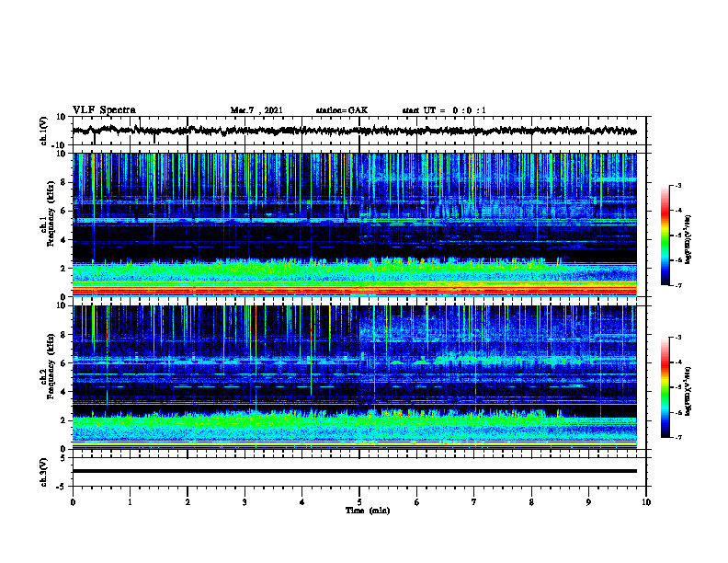Select the date text "Mar.7 , 2021"

256,110
